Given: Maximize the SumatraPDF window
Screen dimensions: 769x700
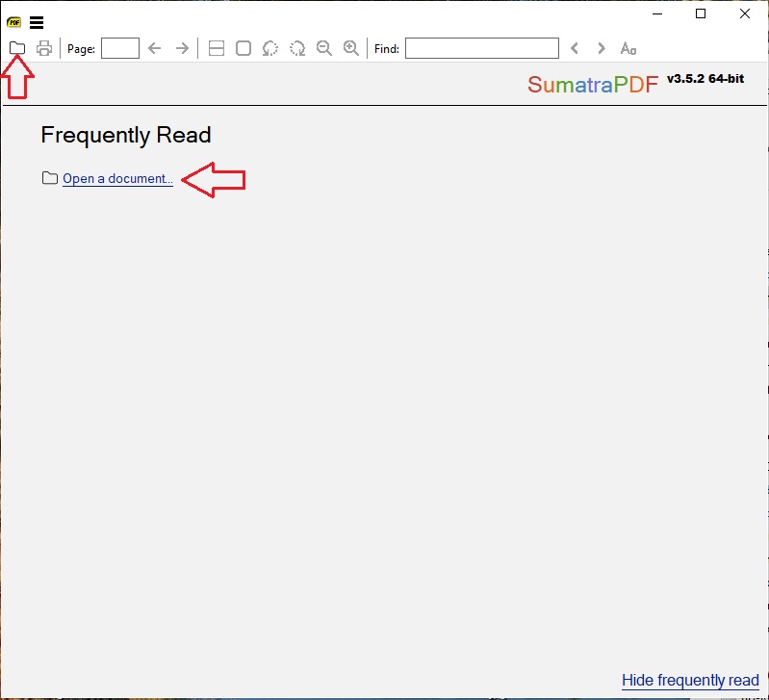Looking at the screenshot, I should point(701,13).
